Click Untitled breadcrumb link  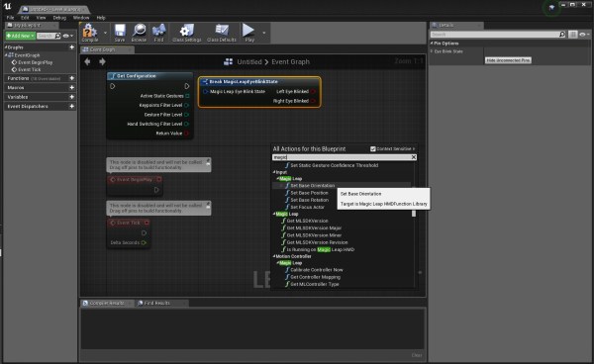(x=249, y=61)
